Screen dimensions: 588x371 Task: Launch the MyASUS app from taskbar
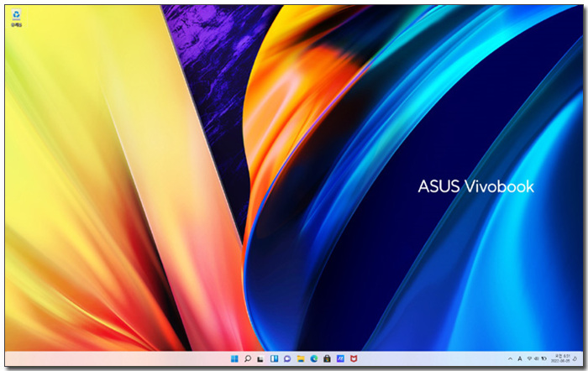tap(340, 358)
